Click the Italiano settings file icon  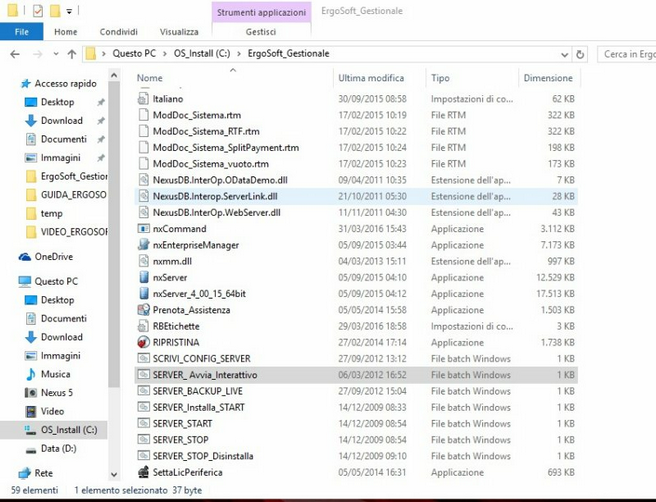click(x=143, y=99)
